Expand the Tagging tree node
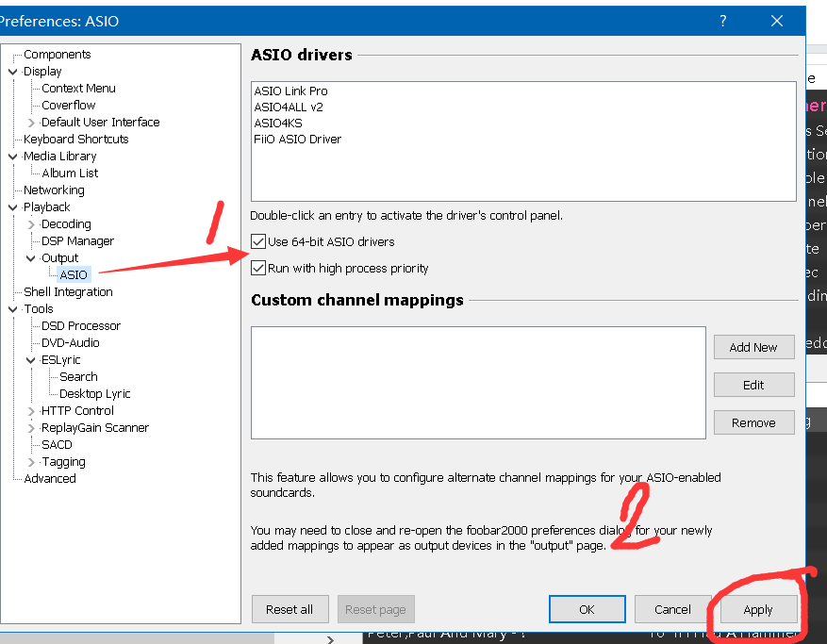This screenshot has width=827, height=644. point(31,463)
